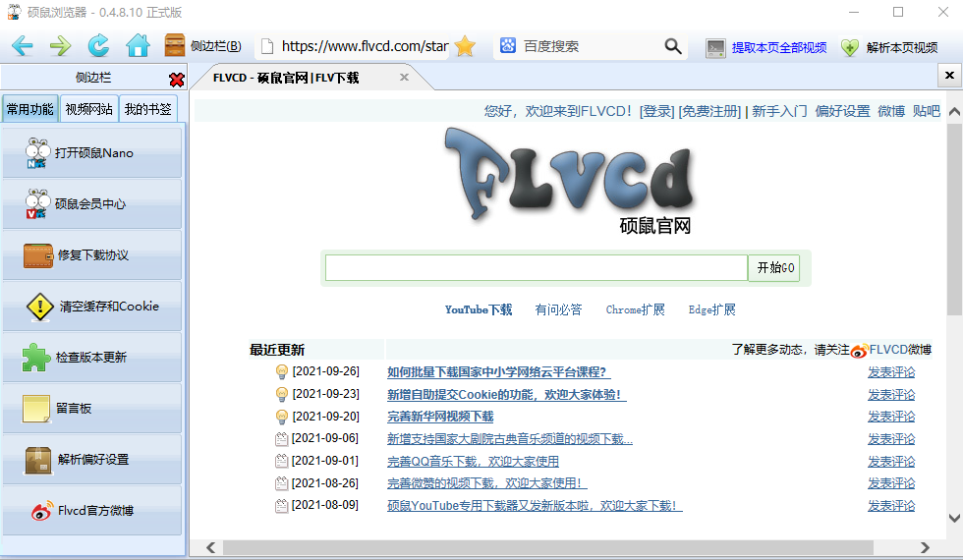Viewport: 963px width, 560px height.
Task: Bookmark page with the star icon
Action: click(465, 46)
